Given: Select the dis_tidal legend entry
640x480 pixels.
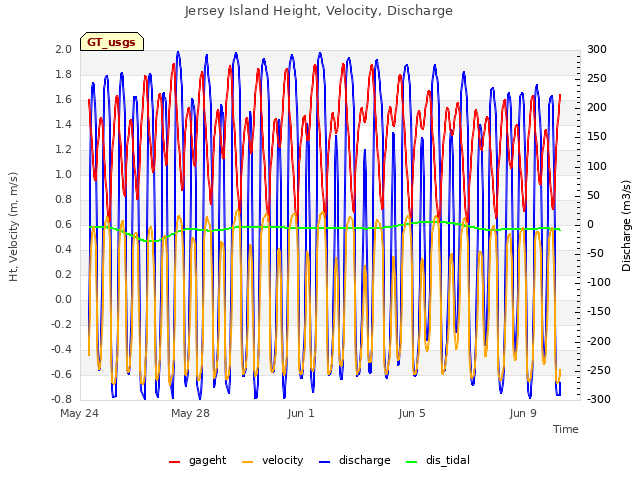Looking at the screenshot, I should click(x=438, y=460).
